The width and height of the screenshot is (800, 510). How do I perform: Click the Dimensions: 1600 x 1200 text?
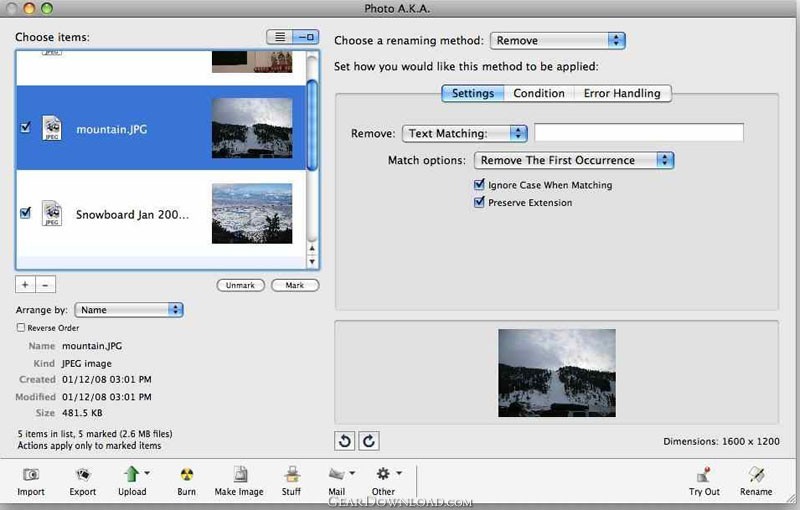(721, 442)
